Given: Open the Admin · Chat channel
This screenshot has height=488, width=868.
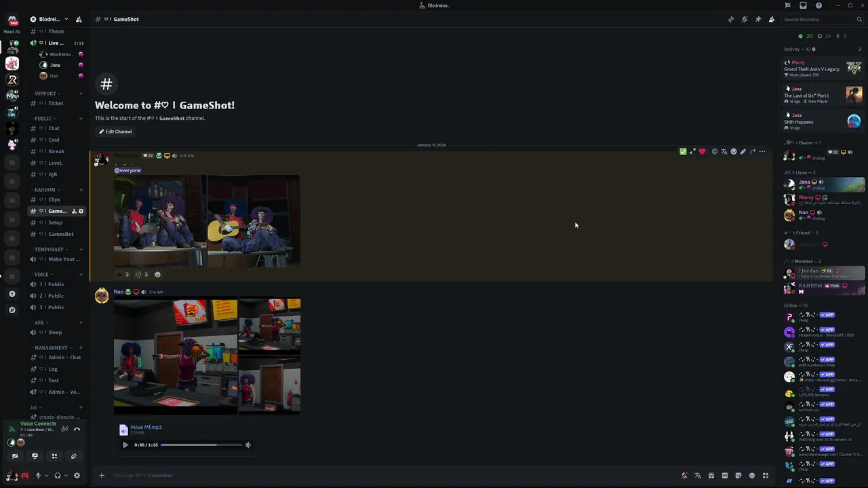Looking at the screenshot, I should click(56, 357).
